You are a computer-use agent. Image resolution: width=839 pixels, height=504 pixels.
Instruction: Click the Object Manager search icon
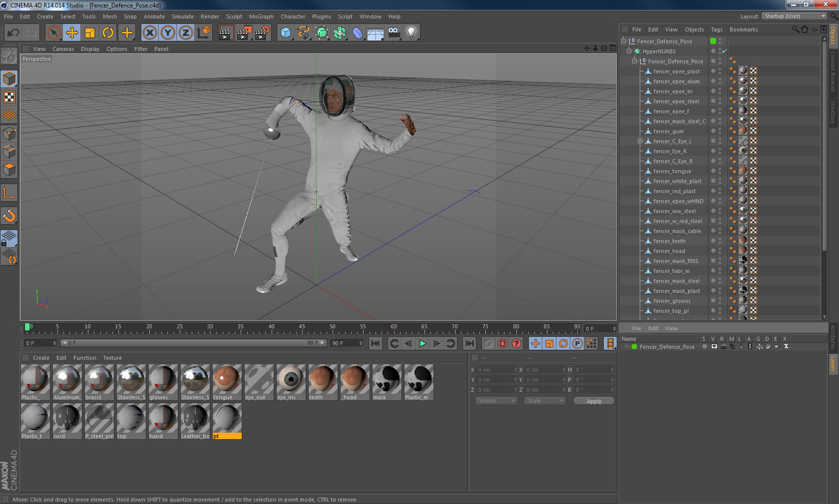(x=795, y=29)
